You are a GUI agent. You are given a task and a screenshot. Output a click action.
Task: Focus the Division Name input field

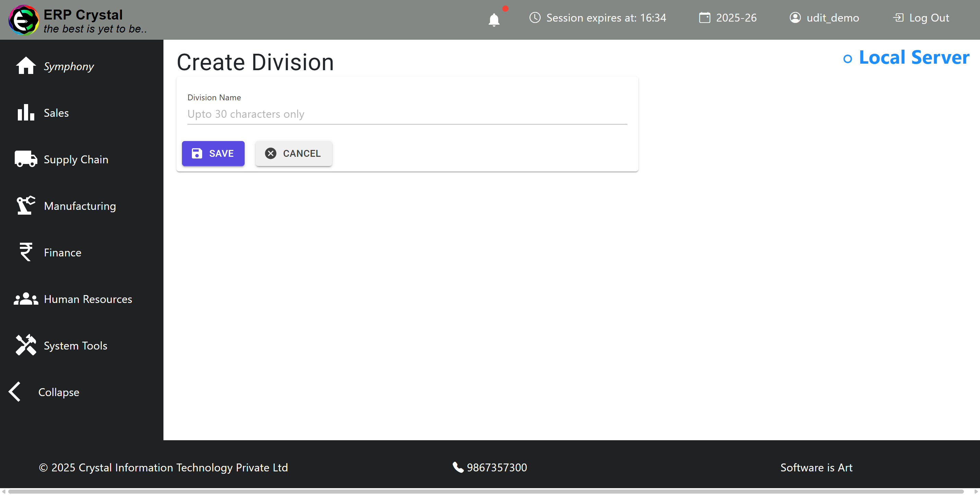(x=407, y=114)
